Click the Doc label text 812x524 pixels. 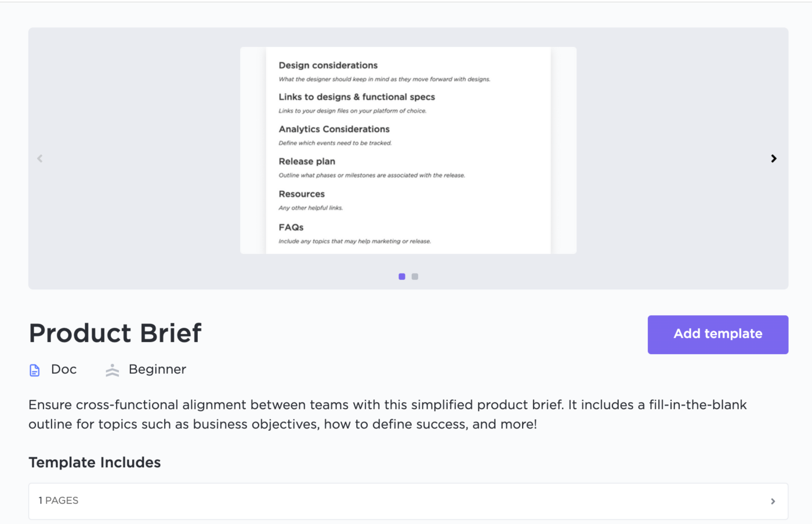coord(64,369)
